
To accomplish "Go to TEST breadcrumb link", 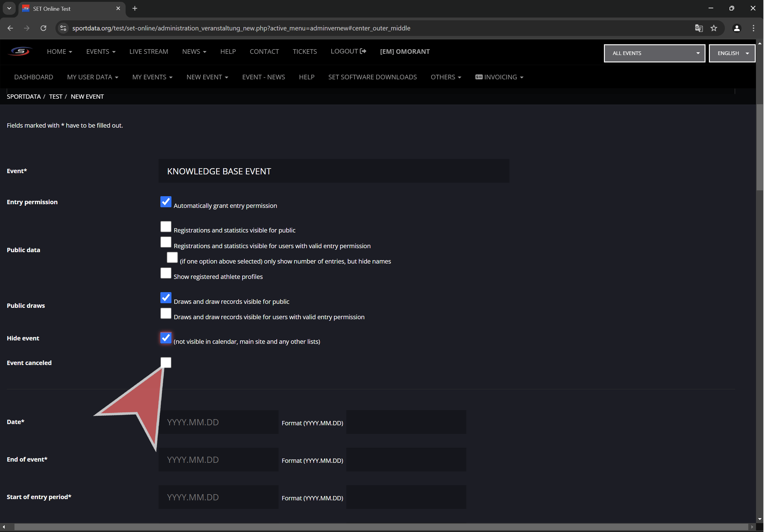I will (x=56, y=97).
